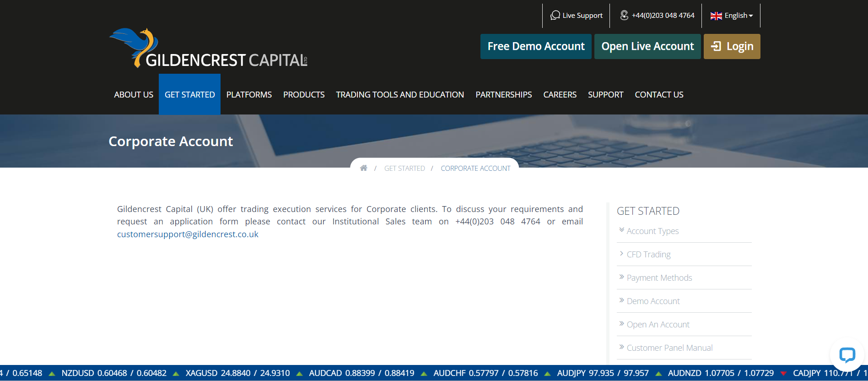Open the Careers menu item

coord(560,94)
